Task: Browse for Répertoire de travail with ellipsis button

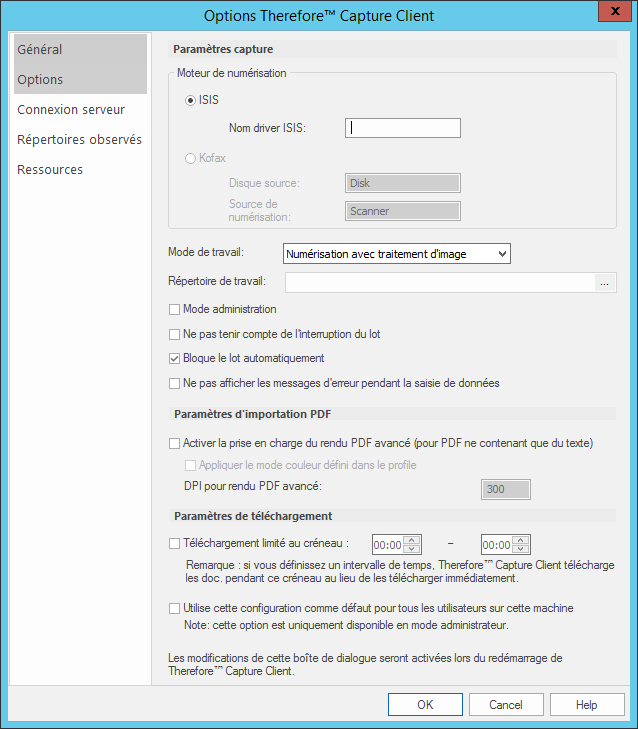Action: pos(605,283)
